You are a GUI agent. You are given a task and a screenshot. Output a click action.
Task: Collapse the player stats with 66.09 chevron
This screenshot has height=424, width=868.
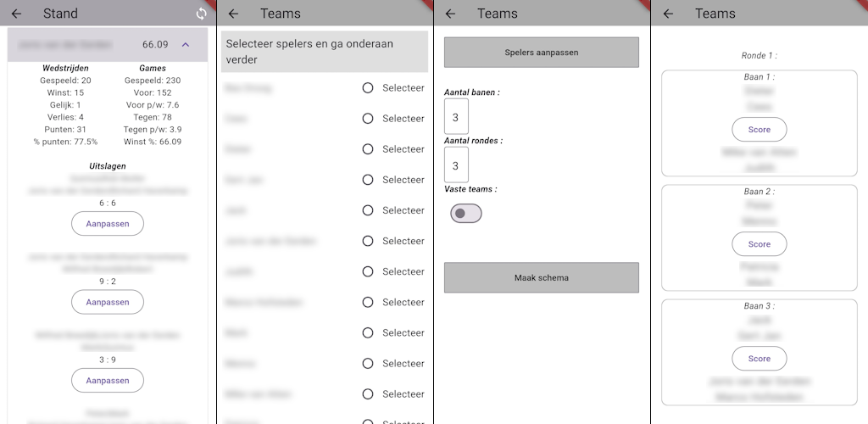click(186, 44)
